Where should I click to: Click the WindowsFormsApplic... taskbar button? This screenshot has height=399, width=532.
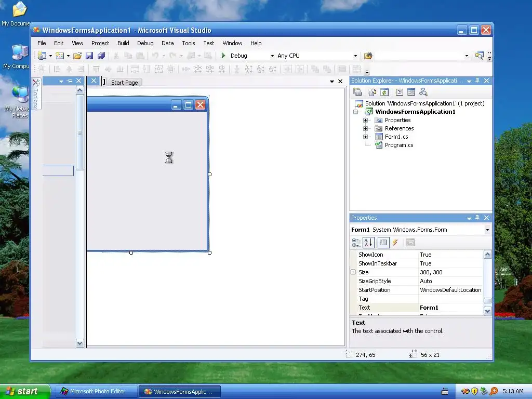coord(180,392)
